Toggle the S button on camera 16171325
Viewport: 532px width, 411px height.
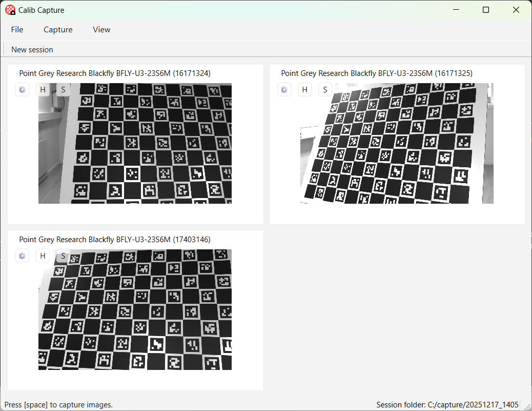point(325,90)
